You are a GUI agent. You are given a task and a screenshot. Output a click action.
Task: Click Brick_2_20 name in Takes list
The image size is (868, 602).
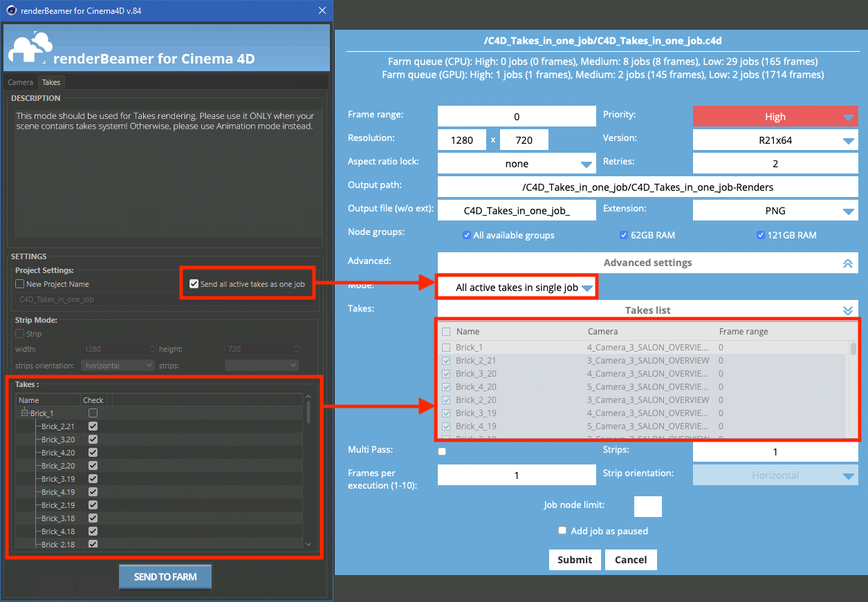(476, 400)
